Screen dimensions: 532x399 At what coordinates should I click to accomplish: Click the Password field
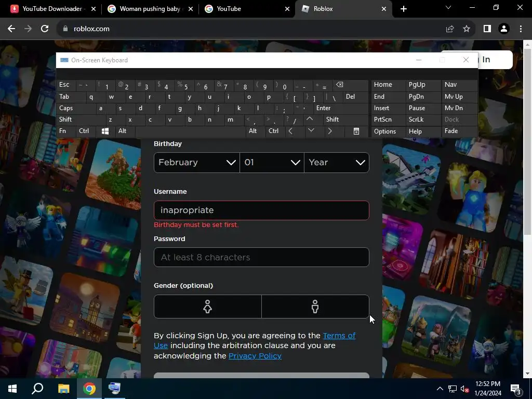coord(261,257)
